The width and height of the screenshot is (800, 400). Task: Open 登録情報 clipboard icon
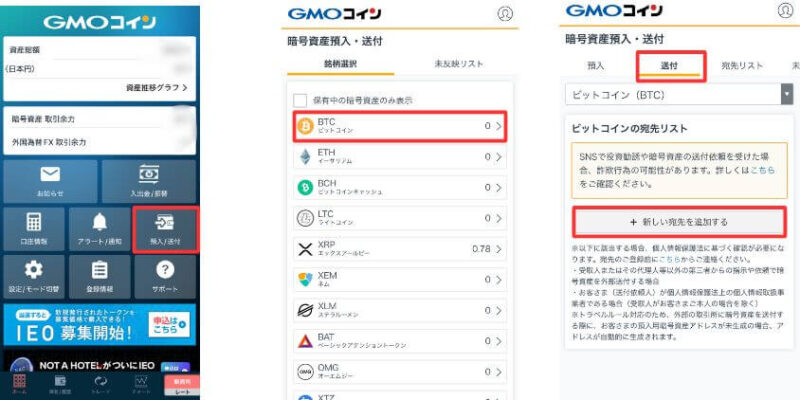(x=99, y=269)
